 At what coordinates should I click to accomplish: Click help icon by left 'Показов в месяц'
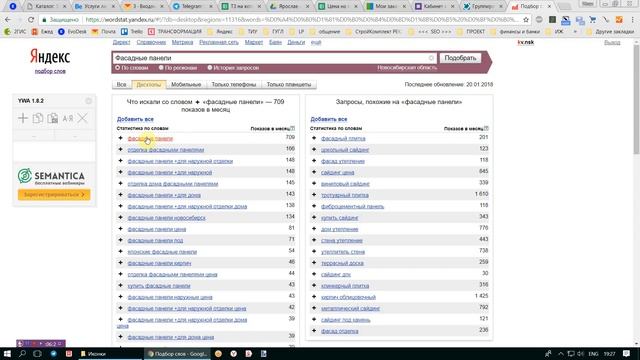[x=293, y=128]
